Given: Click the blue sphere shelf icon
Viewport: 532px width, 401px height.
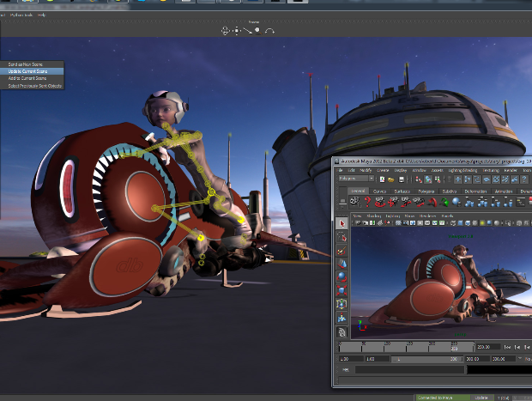Looking at the screenshot, I should click(x=456, y=202).
